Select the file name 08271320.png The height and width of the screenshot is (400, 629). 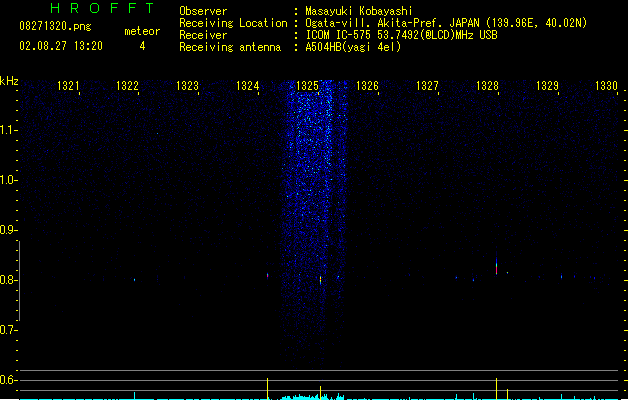pyautogui.click(x=55, y=26)
